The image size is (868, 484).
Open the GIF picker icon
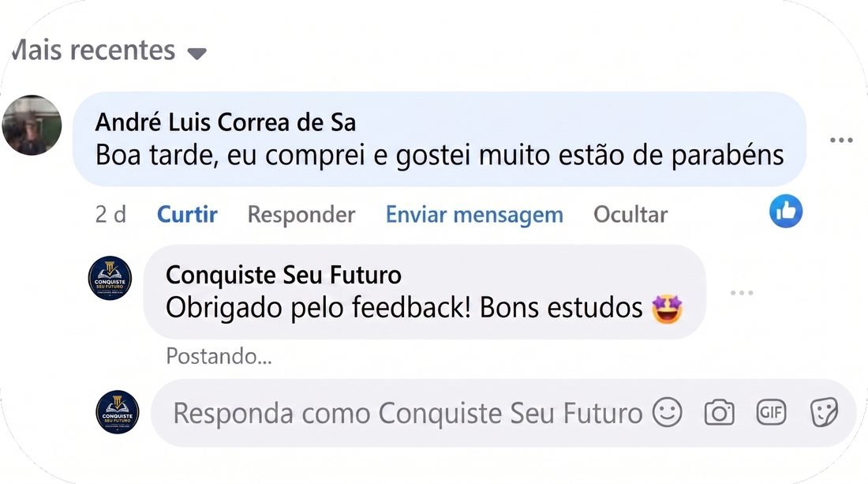coord(771,412)
